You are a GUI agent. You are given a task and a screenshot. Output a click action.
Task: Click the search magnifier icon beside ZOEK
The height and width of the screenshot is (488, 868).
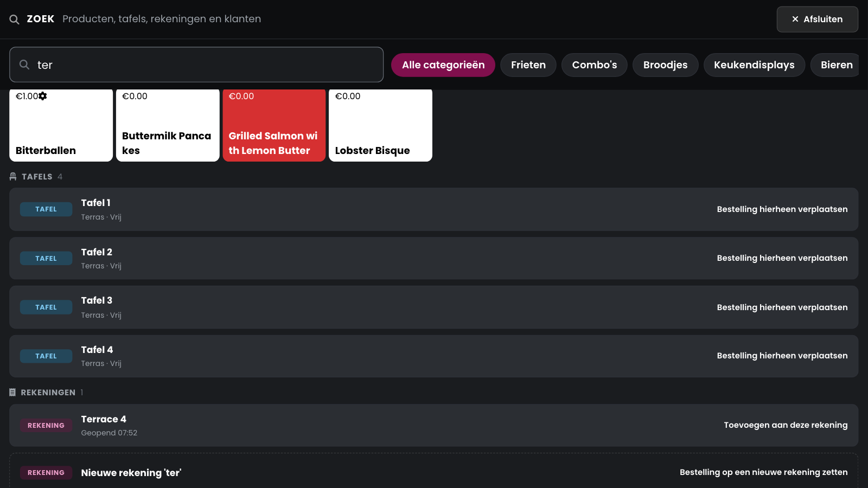[15, 20]
